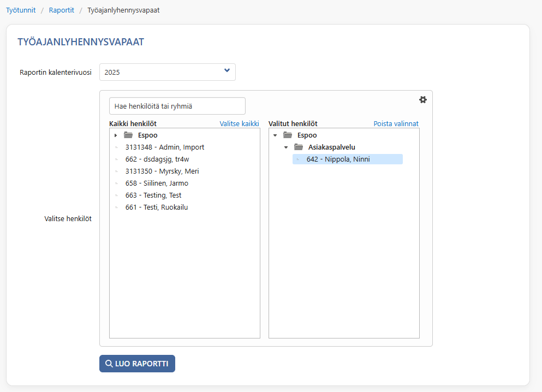Screen dimensions: 542x392
Task: Expand the Espoo group in Kaikki henkilöt
Action: 116,135
